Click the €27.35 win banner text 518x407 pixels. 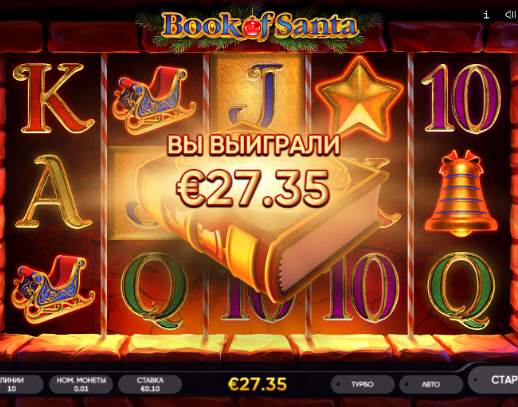click(x=253, y=188)
